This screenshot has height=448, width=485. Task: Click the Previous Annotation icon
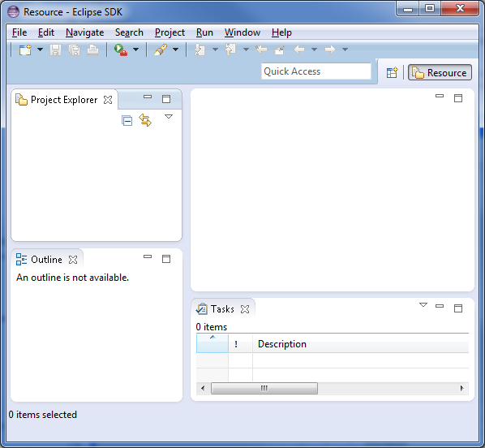pos(230,50)
